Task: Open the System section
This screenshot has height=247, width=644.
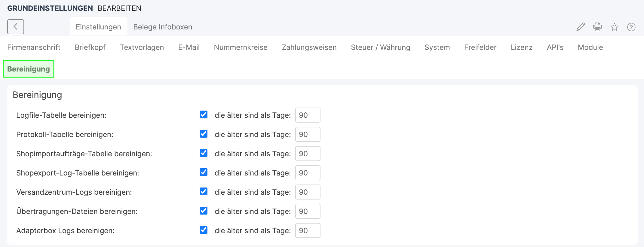Action: coord(437,47)
